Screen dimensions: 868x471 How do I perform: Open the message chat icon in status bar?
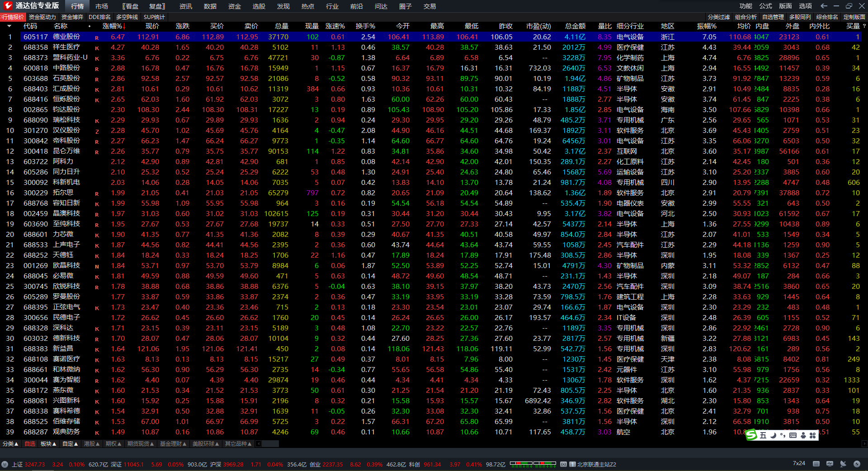830,464
